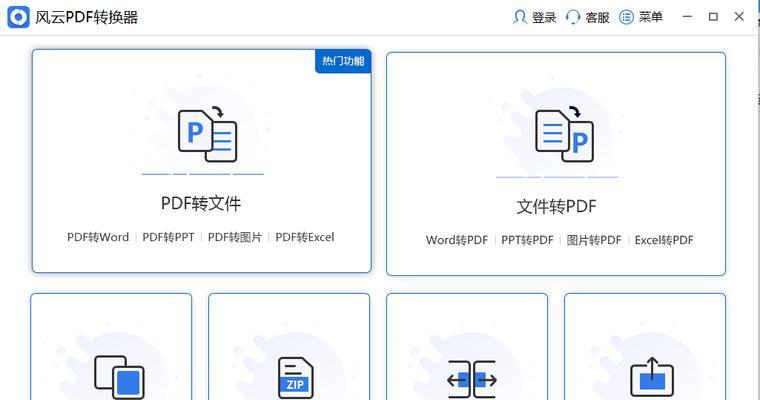760x400 pixels.
Task: Choose Word转PDF option
Action: tap(457, 240)
